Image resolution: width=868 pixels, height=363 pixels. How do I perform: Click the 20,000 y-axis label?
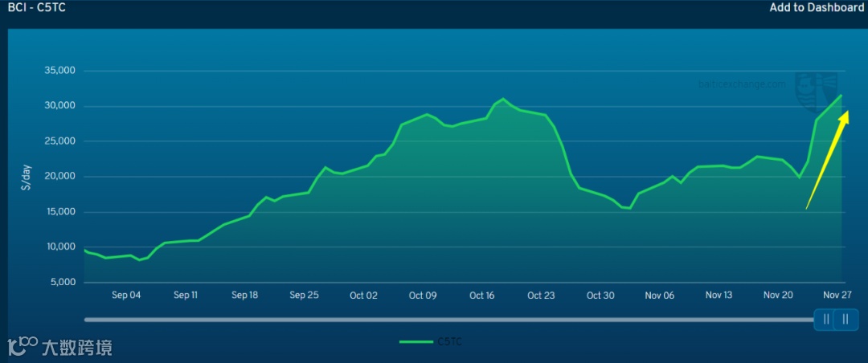(59, 177)
